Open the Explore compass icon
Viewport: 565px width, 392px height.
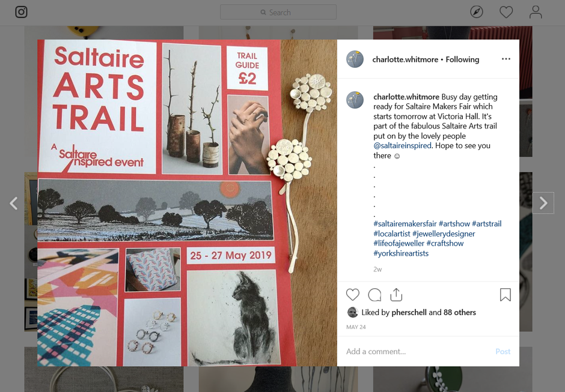click(x=477, y=12)
